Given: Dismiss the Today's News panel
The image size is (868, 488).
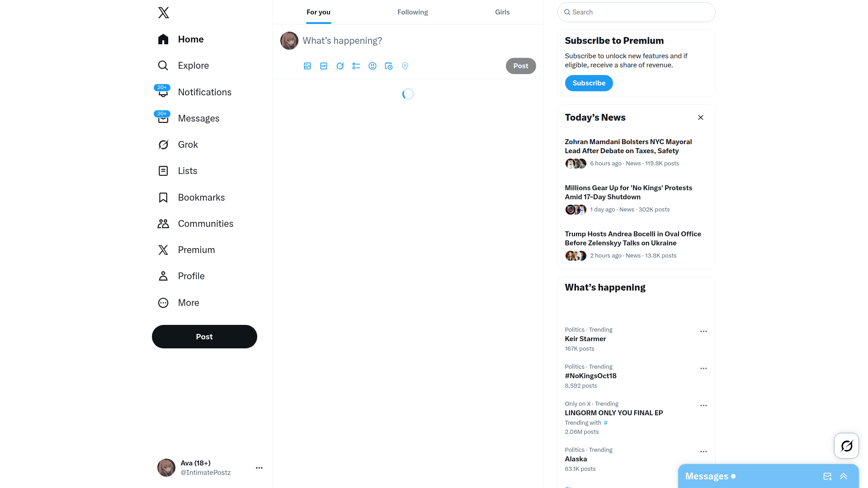Looking at the screenshot, I should (701, 117).
